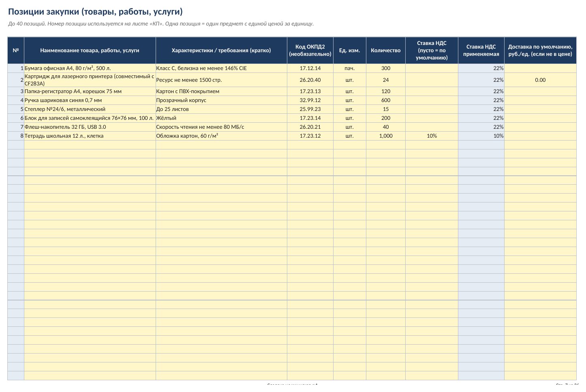The image size is (586, 392).
Task: Select unit cell 'пач.' in row one
Action: click(x=349, y=68)
